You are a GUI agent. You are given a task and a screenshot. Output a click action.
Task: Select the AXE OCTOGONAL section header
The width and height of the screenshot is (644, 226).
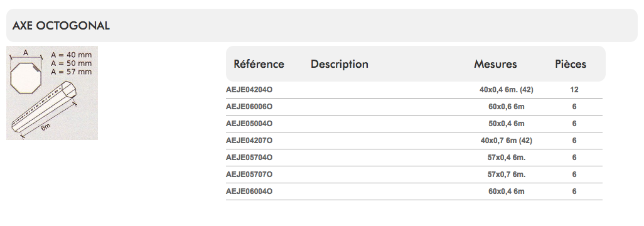tap(61, 26)
